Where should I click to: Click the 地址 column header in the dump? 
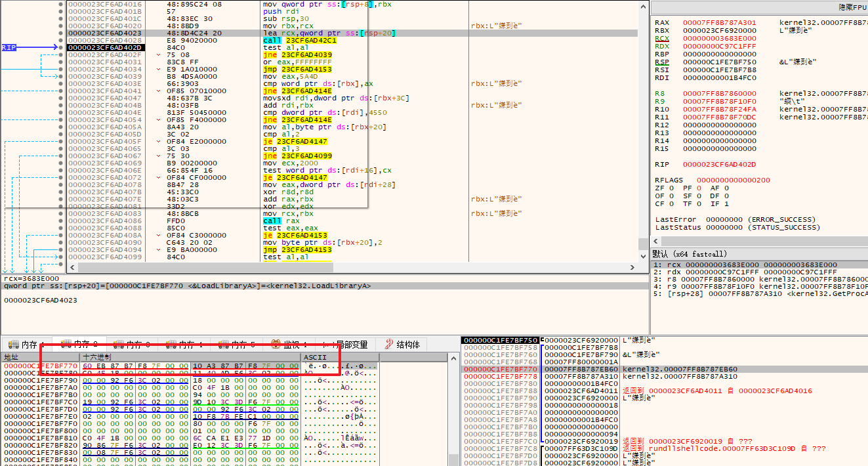pyautogui.click(x=41, y=357)
